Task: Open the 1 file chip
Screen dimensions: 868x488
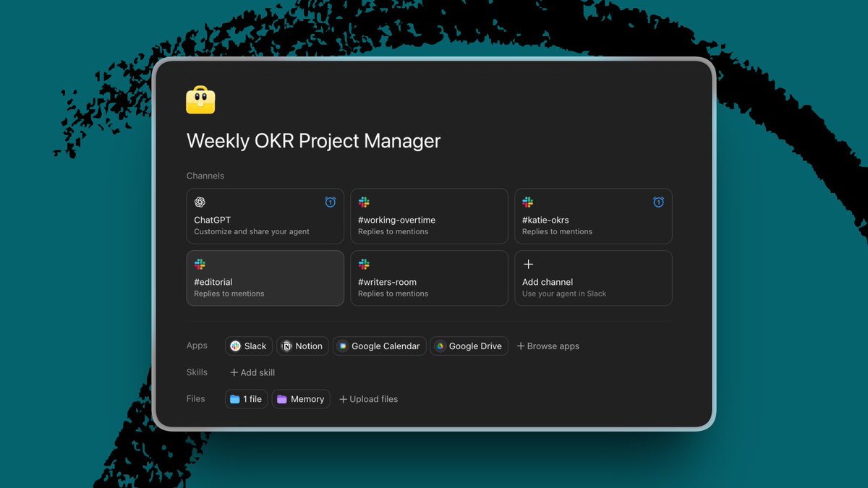Action: pos(247,399)
